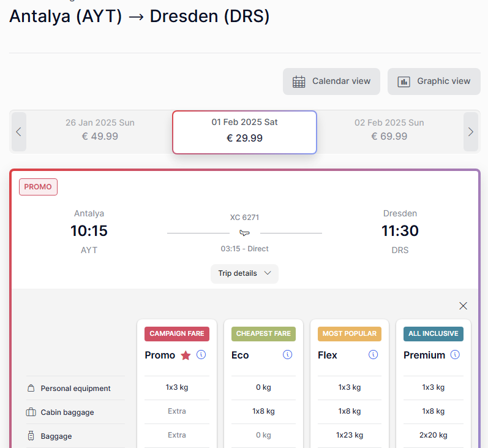
Task: Click the € 29.99 price
Action: 245,138
